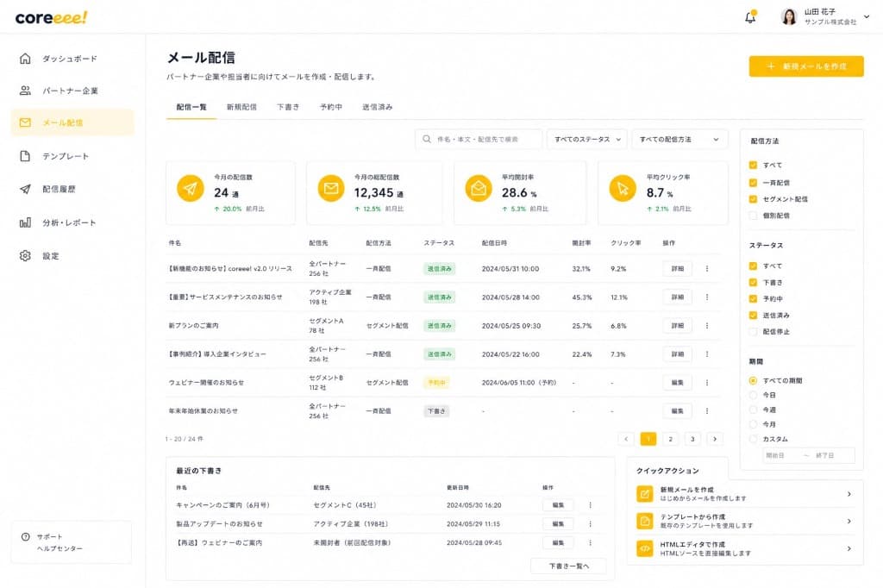Viewport: 883px width, 588px height.
Task: Uncheck the セグメント配信 filter checkbox
Action: click(753, 199)
